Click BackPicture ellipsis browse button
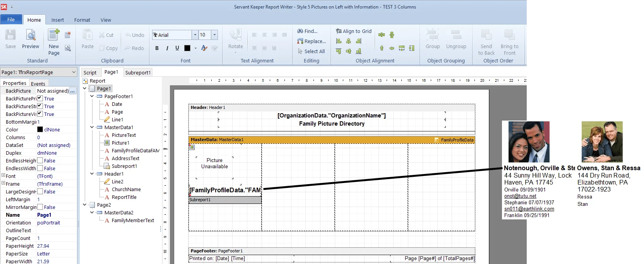 (72, 91)
